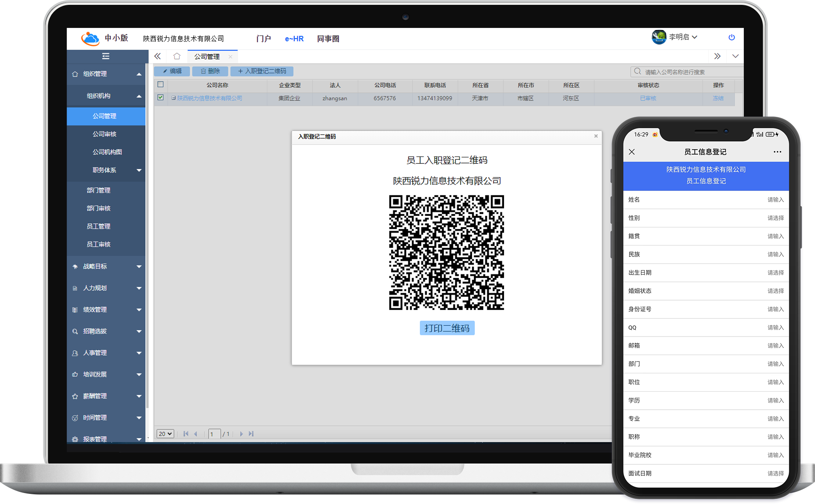Go to home tab icon
This screenshot has height=504, width=815.
coord(177,56)
